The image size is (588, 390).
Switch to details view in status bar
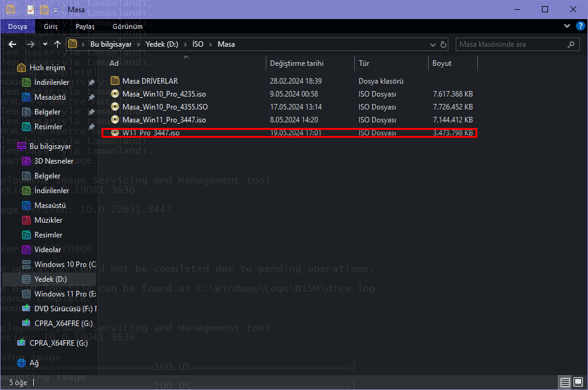(x=565, y=382)
